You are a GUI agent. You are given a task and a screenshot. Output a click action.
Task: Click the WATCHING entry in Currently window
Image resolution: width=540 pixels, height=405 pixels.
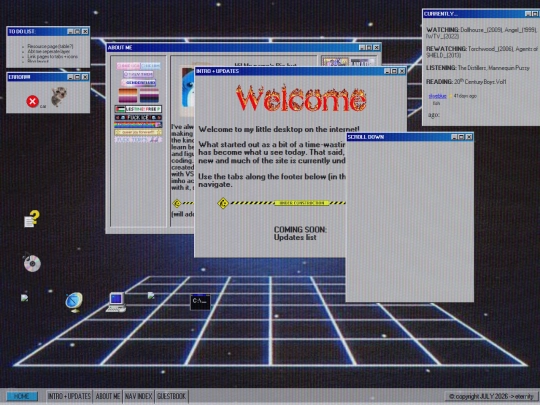pyautogui.click(x=481, y=33)
